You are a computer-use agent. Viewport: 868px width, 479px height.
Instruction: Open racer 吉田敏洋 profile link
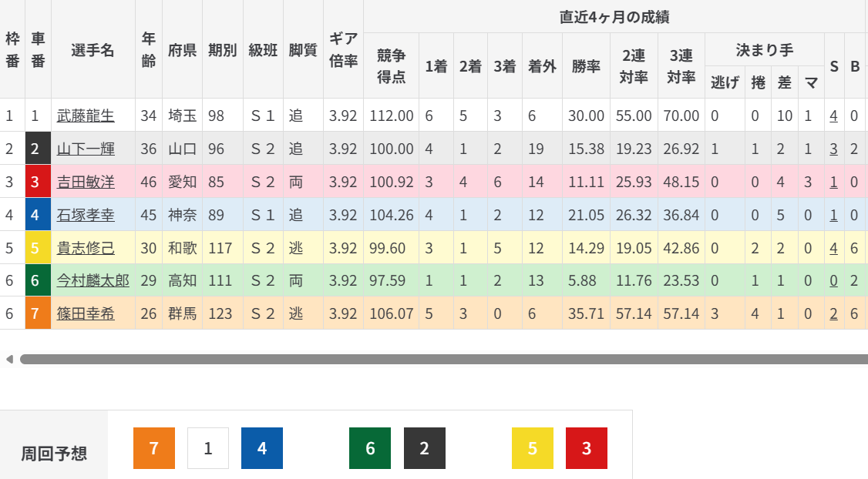pyautogui.click(x=86, y=182)
